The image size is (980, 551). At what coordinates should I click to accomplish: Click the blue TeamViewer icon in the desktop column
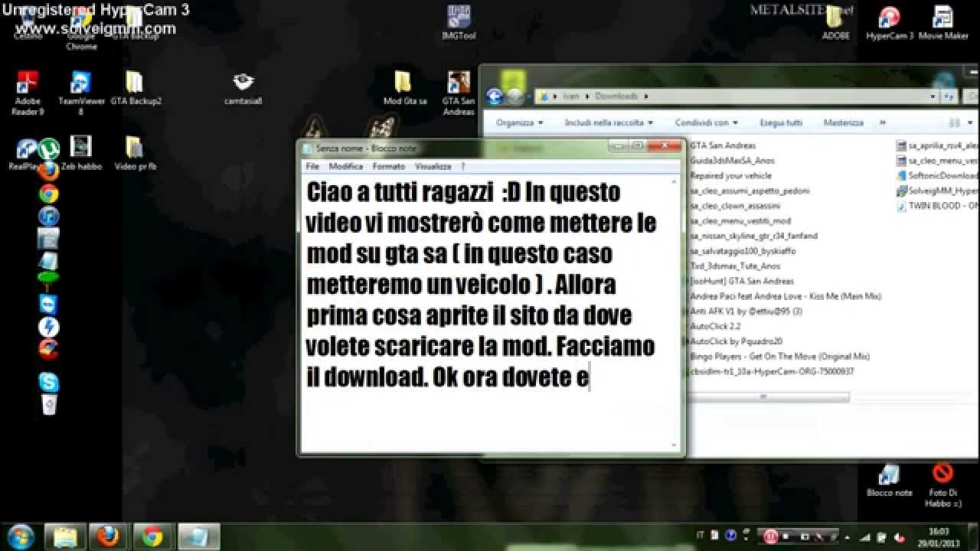[x=49, y=305]
